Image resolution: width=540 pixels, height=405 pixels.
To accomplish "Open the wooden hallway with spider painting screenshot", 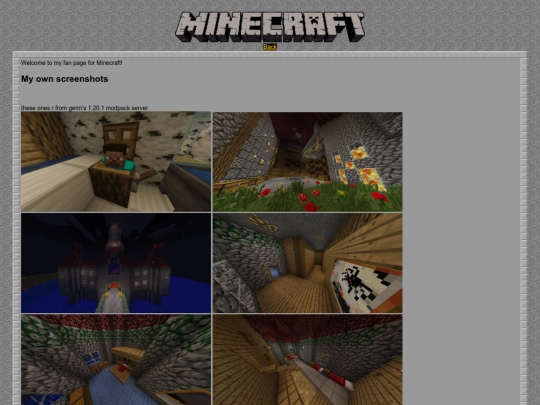I will click(307, 263).
